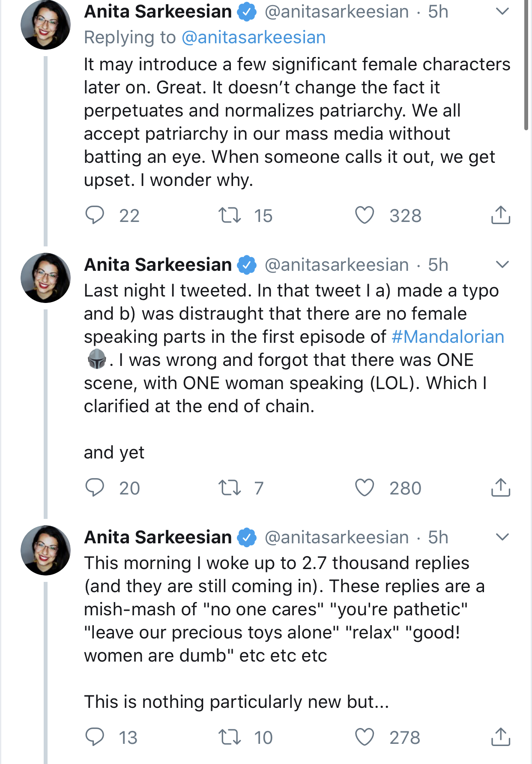Share the 2.7 thousand replies tweet
The height and width of the screenshot is (764, 532).
pyautogui.click(x=500, y=737)
